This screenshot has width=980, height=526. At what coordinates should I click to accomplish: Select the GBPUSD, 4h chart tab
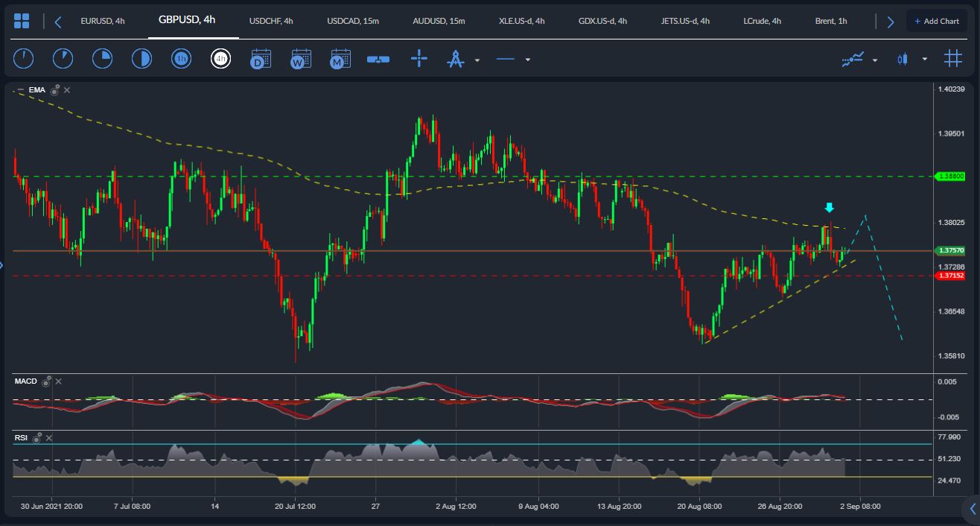(x=187, y=19)
